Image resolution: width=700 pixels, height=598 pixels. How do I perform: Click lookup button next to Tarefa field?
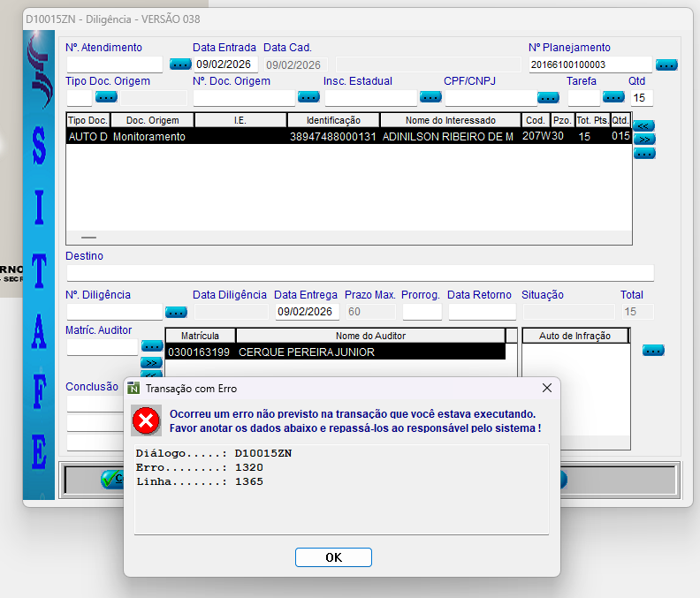click(613, 97)
